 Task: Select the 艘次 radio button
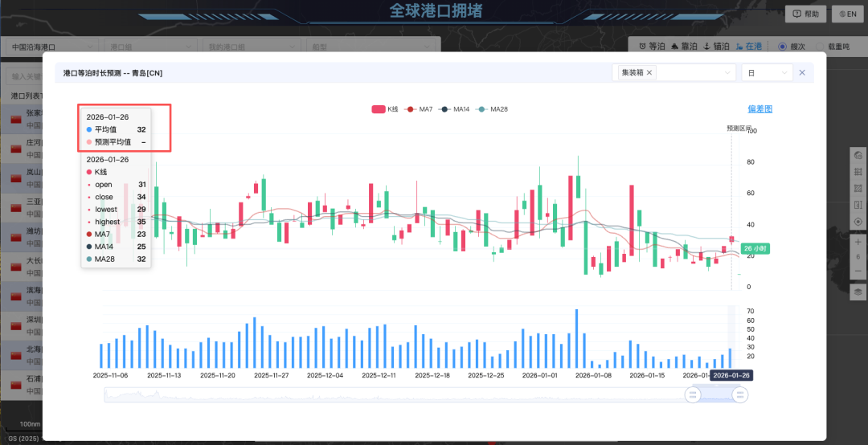(x=783, y=47)
